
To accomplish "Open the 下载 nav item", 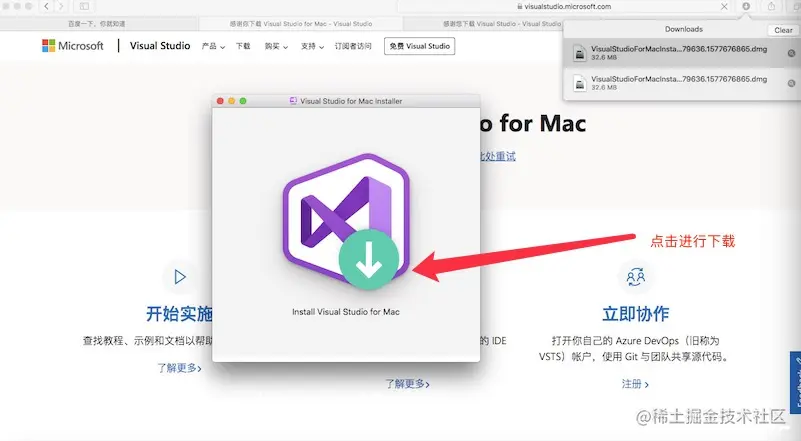I will click(x=243, y=46).
